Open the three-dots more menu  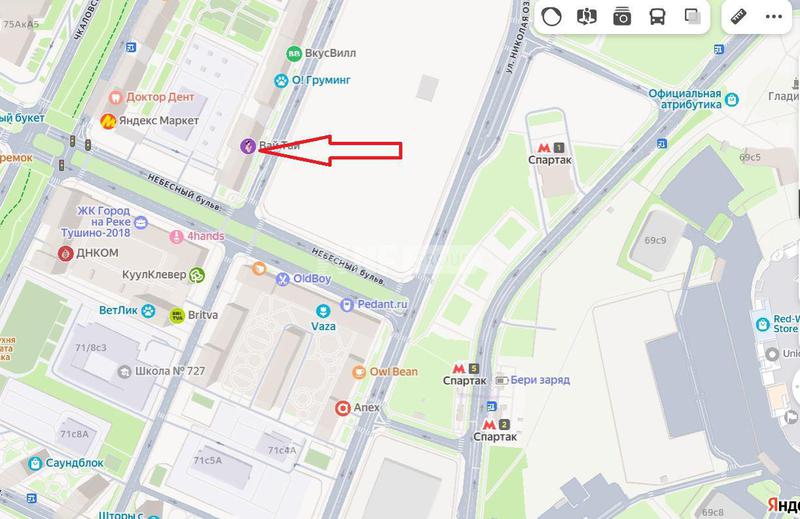coord(773,17)
